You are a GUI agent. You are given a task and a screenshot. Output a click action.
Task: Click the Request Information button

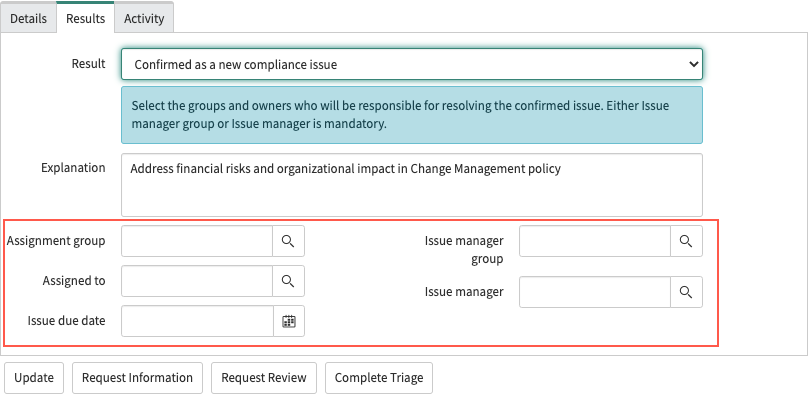coord(137,378)
